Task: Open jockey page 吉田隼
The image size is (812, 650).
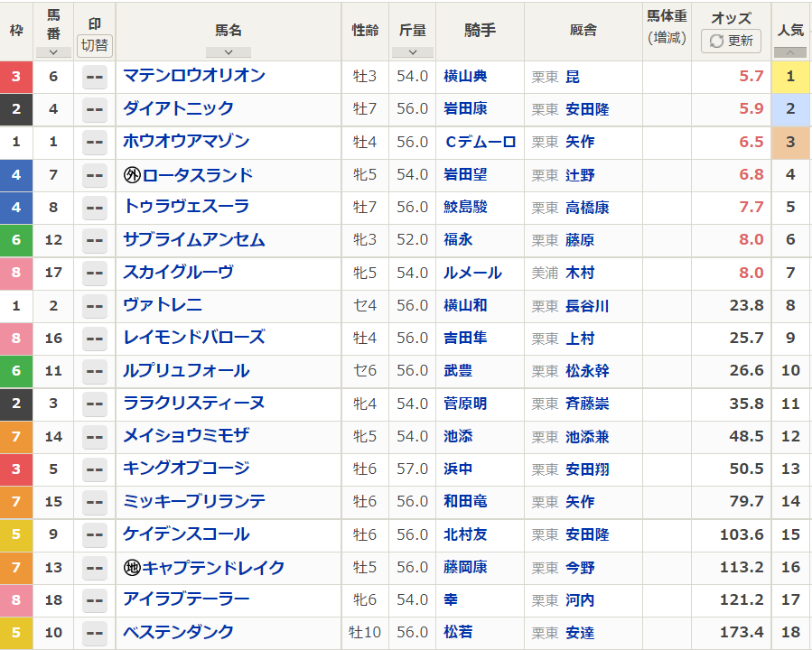Action: [465, 338]
